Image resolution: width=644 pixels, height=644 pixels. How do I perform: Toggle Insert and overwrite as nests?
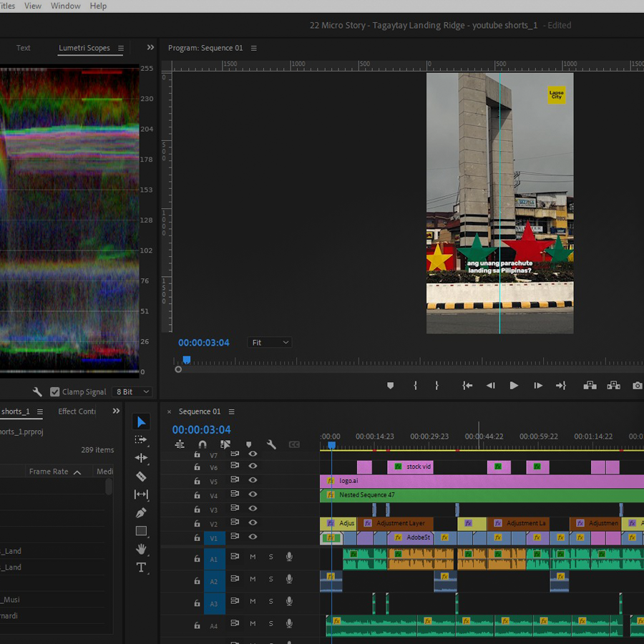coord(180,444)
